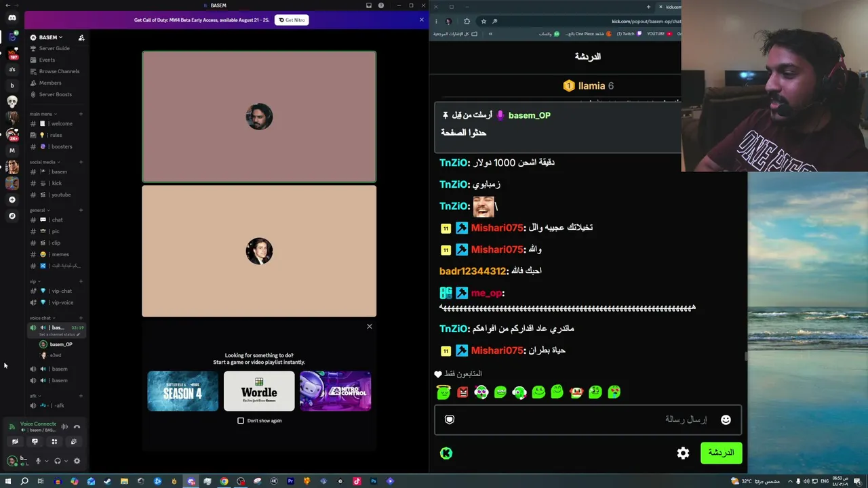Deafen with the headphones icon
868x488 pixels.
57,461
